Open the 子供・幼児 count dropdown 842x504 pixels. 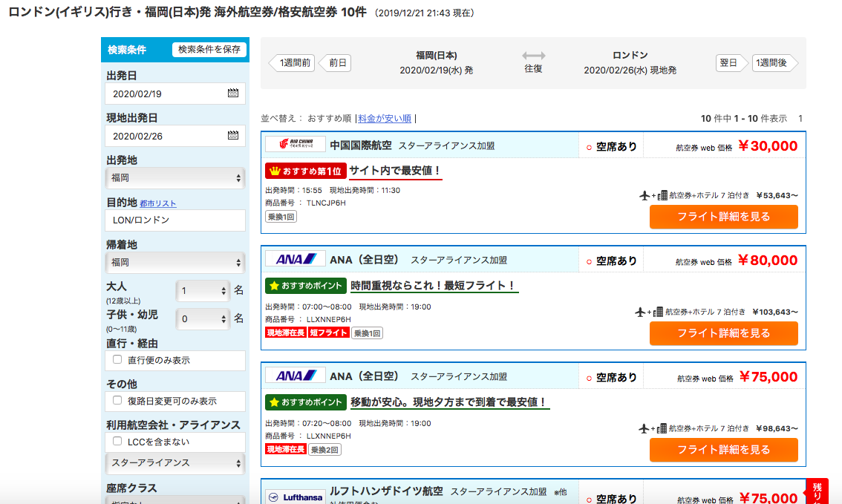pos(203,319)
